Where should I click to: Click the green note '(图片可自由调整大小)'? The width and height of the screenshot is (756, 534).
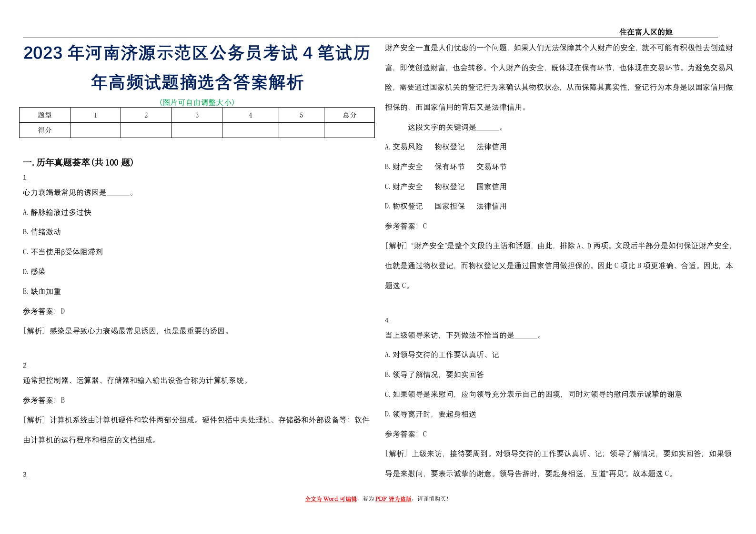point(197,102)
